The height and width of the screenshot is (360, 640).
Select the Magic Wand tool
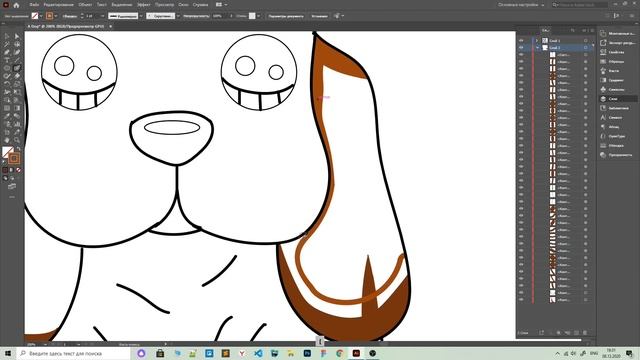[7, 44]
